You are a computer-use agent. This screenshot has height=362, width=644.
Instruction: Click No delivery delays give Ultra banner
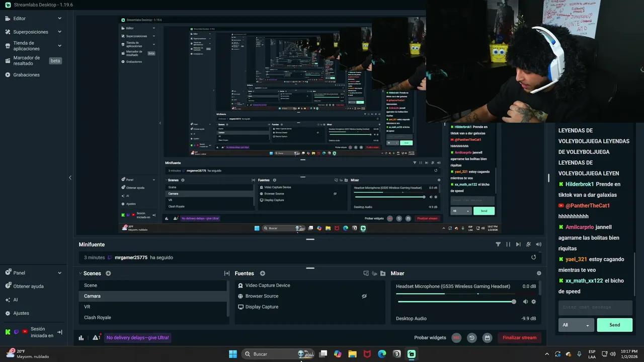138,338
